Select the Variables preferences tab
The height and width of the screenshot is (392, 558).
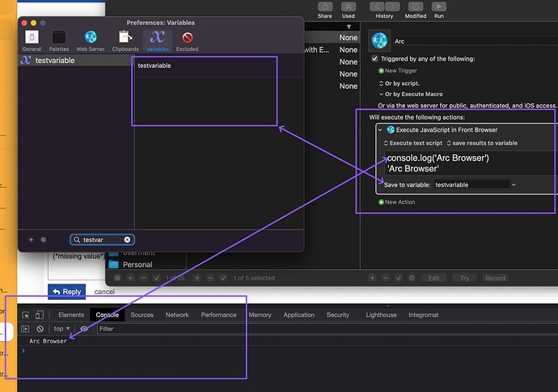158,41
